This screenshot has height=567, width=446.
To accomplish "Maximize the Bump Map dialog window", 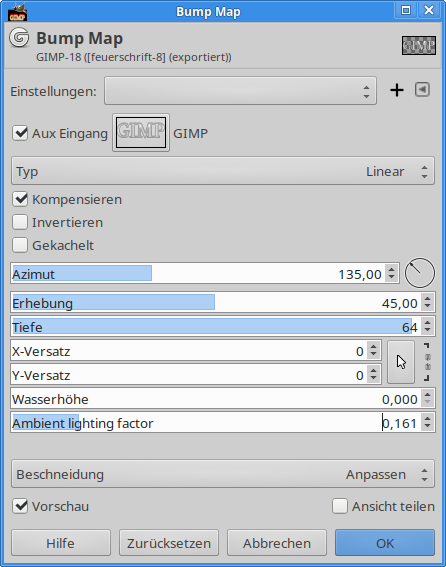I will [406, 10].
